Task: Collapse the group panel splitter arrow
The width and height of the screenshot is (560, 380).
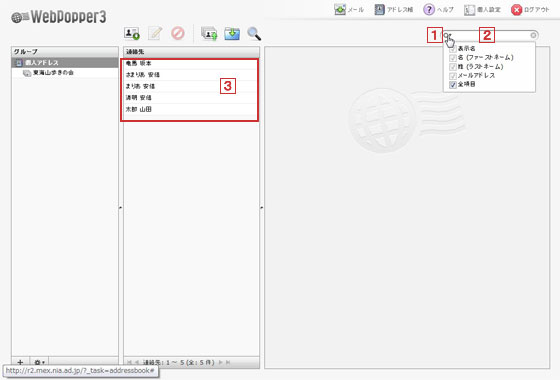Action: point(120,207)
